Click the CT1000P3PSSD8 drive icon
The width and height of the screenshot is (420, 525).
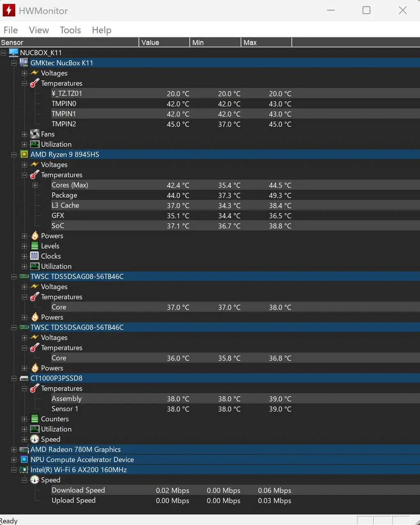point(24,378)
